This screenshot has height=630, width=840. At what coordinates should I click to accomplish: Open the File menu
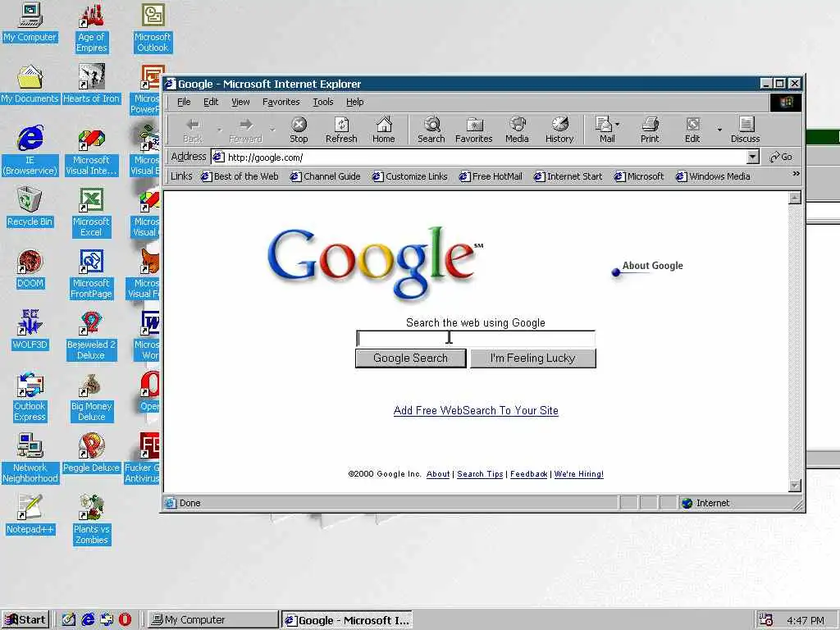pos(184,102)
